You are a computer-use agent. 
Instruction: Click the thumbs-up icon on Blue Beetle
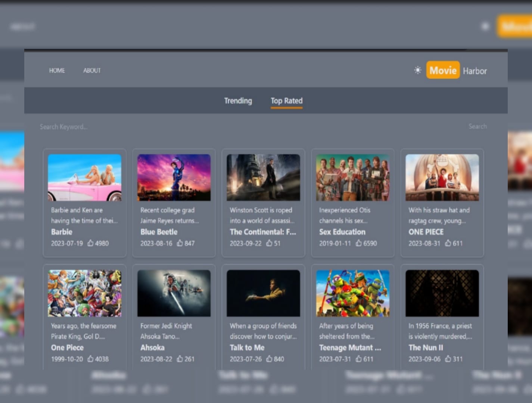pyautogui.click(x=180, y=243)
